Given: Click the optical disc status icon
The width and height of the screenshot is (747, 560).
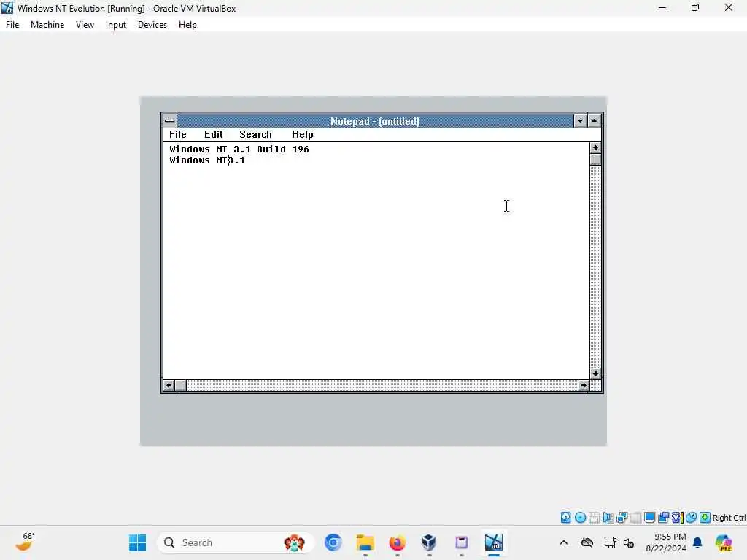Looking at the screenshot, I should 580,518.
